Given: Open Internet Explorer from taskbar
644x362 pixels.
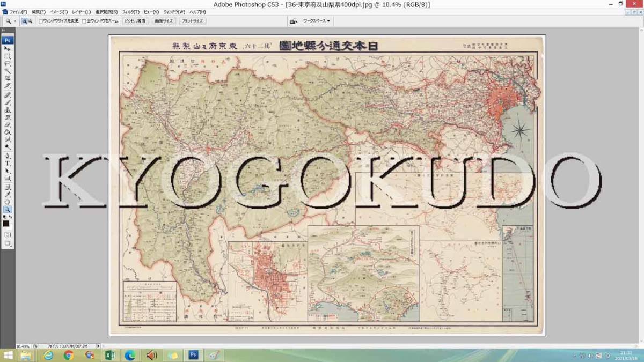Looking at the screenshot, I should point(48,356).
